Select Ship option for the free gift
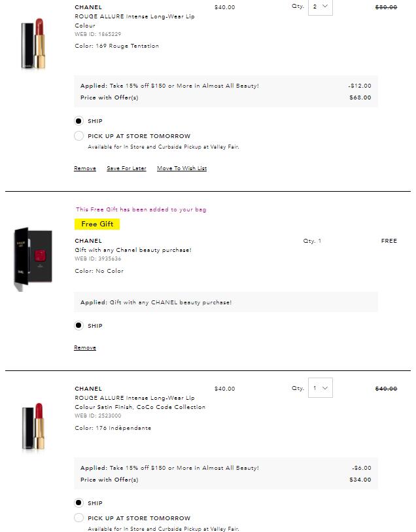This screenshot has width=416, height=532. (x=78, y=326)
